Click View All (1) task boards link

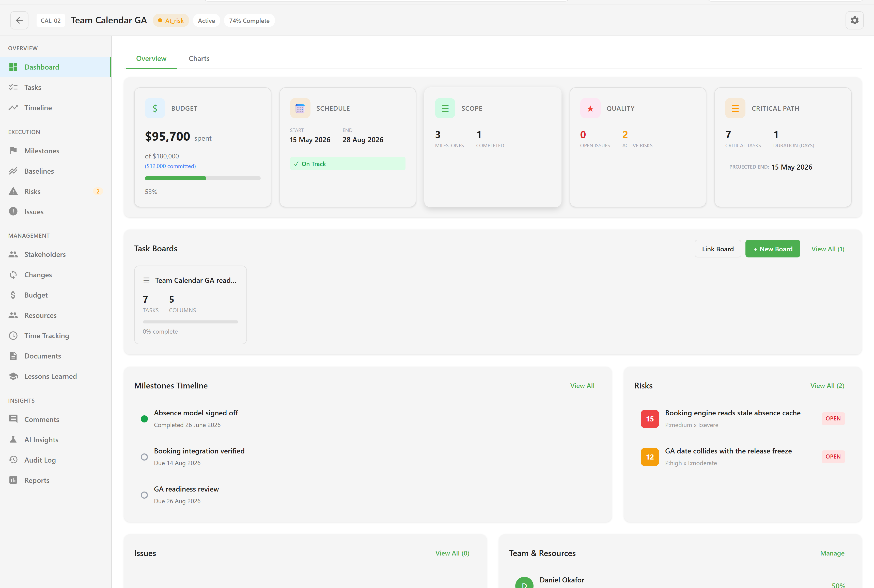(x=828, y=249)
